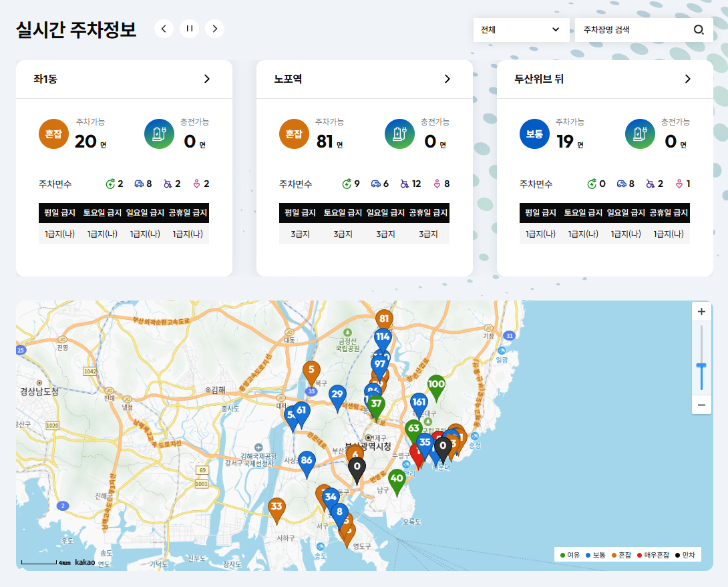Expand the 좌1동 card chevron
The width and height of the screenshot is (728, 587).
click(207, 79)
